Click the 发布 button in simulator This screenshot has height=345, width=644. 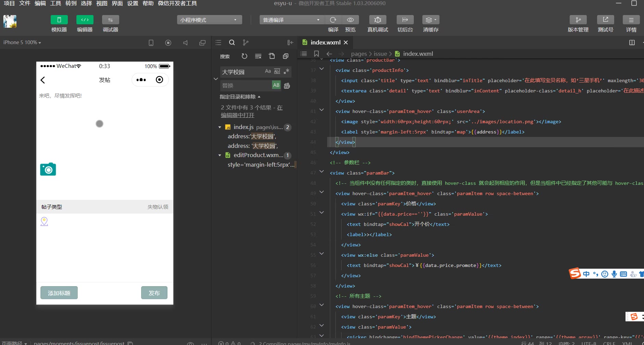coord(154,293)
